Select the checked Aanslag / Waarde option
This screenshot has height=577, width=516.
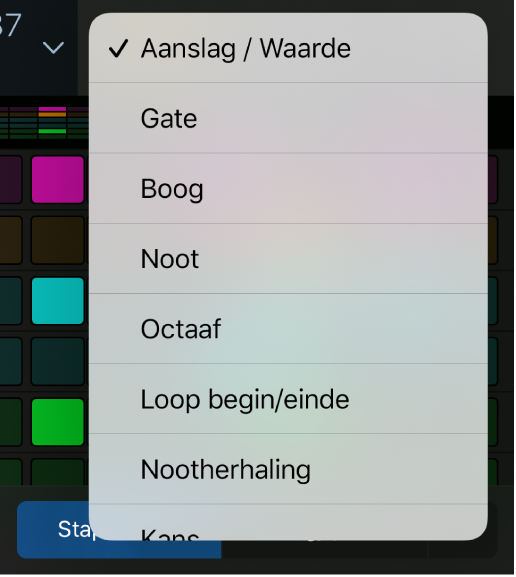[x=288, y=48]
